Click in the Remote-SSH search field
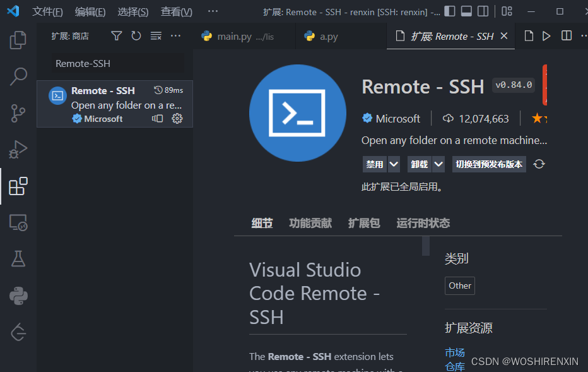 [x=117, y=63]
